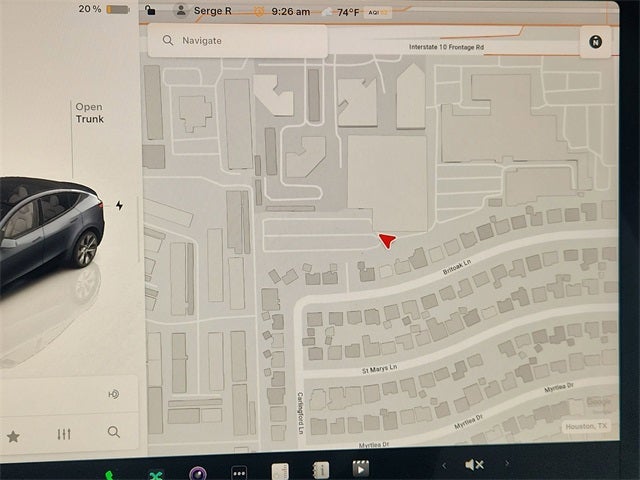The width and height of the screenshot is (640, 480).
Task: Tap the phone icon in the bottom dock
Action: [x=109, y=474]
